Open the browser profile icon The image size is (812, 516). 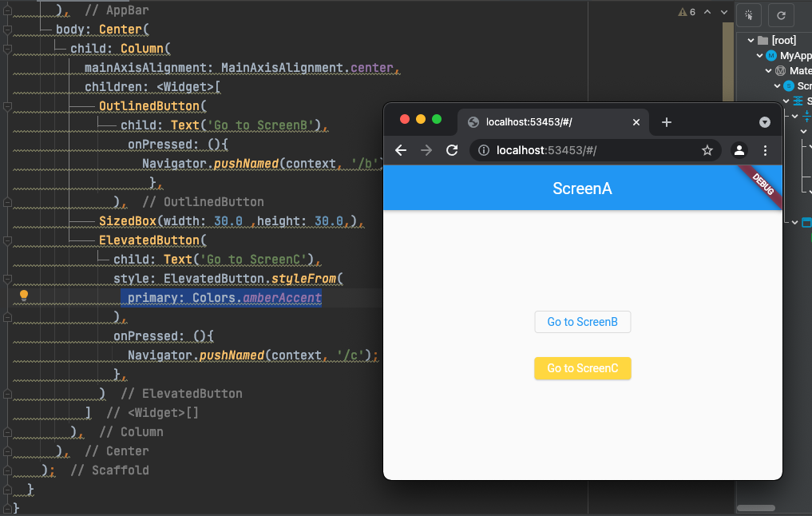click(x=739, y=150)
